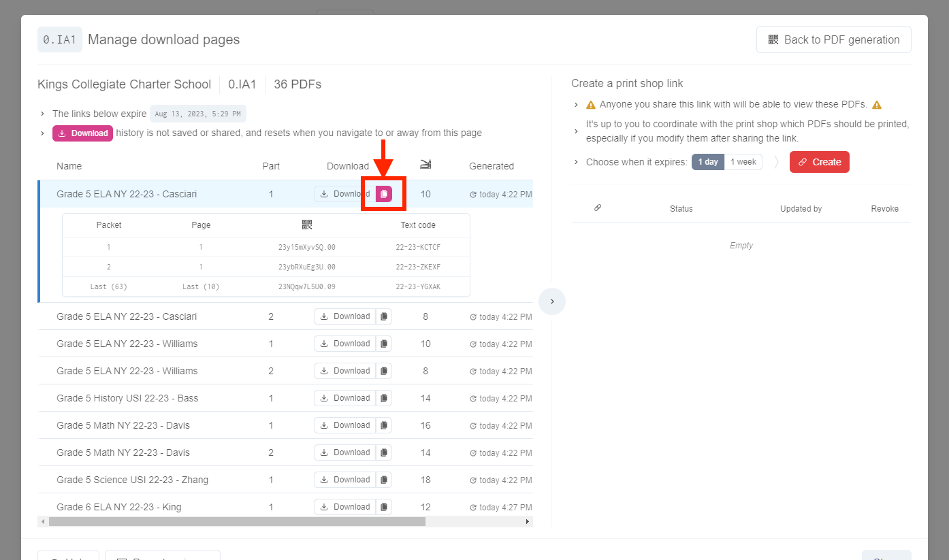Image resolution: width=949 pixels, height=560 pixels.
Task: Click the Generated column header
Action: (x=492, y=166)
